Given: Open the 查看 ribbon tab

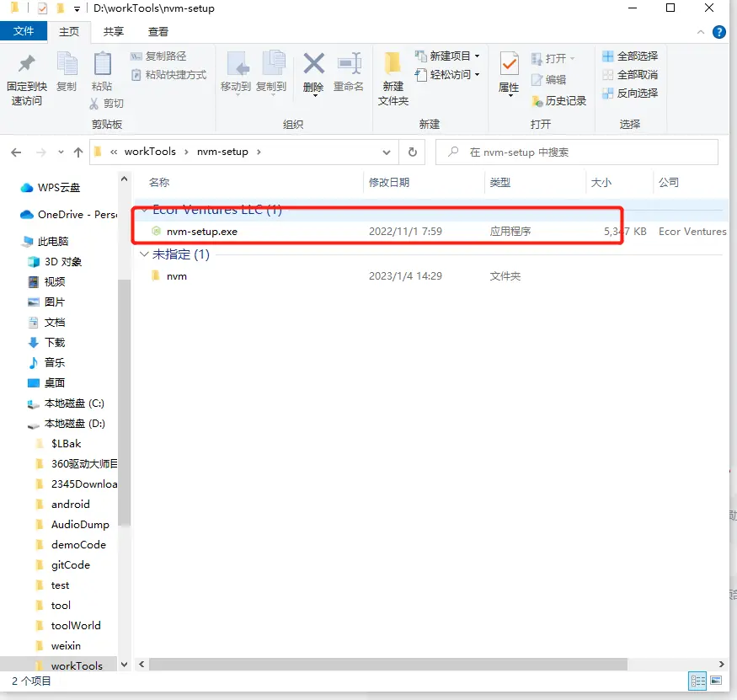Looking at the screenshot, I should (158, 31).
